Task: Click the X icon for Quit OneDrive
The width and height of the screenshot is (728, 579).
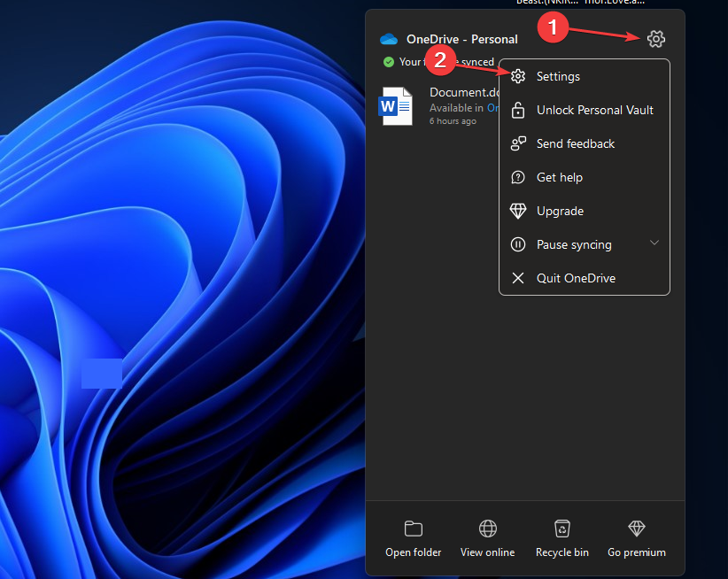Action: click(x=518, y=278)
